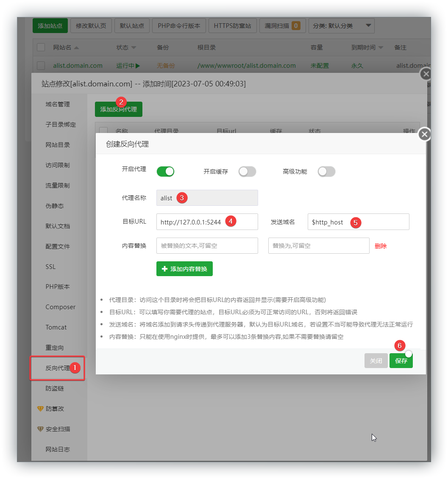Turn on the 高级功能 toggle
Viewport: 448px width, 479px height.
(x=326, y=171)
